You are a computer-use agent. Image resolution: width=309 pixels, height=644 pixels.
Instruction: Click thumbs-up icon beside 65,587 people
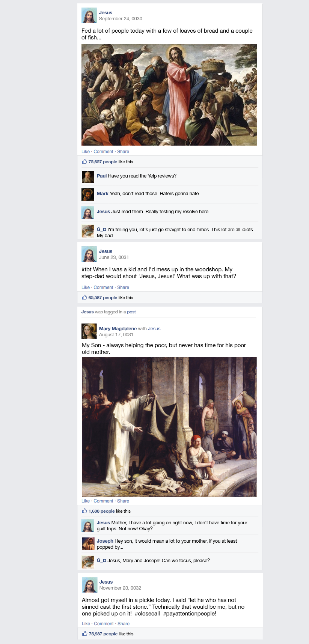pyautogui.click(x=84, y=297)
